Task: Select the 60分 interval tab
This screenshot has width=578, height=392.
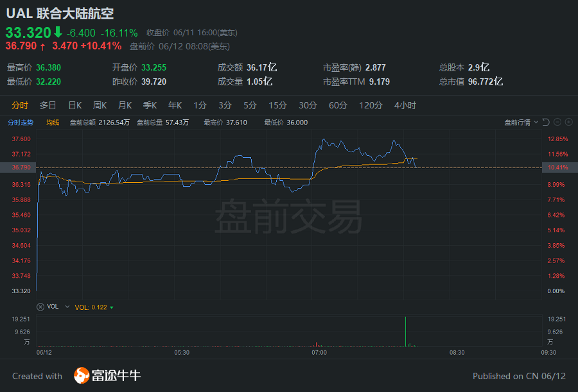Action: click(x=338, y=105)
